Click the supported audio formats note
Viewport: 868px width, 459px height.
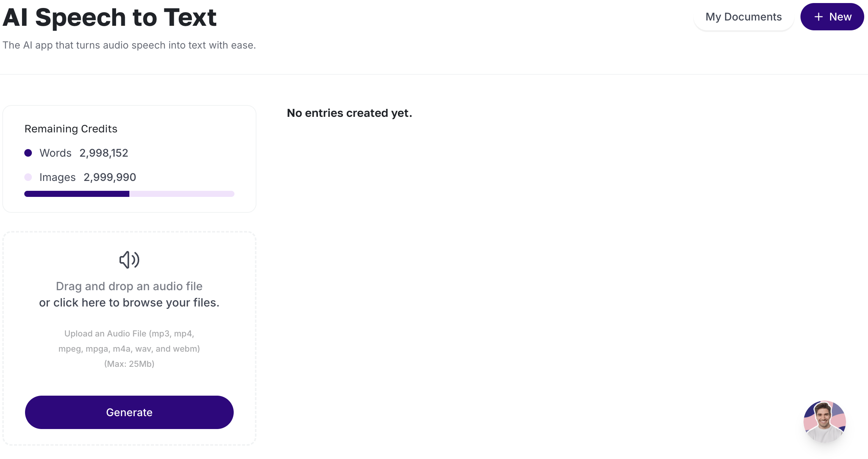coord(129,341)
